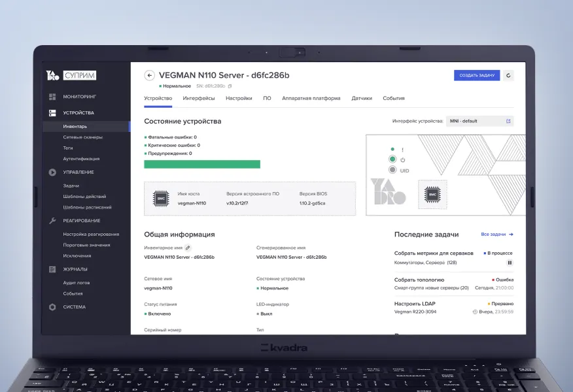Image resolution: width=573 pixels, height=392 pixels.
Task: Click the Устройства server icon in sidebar
Action: click(52, 113)
